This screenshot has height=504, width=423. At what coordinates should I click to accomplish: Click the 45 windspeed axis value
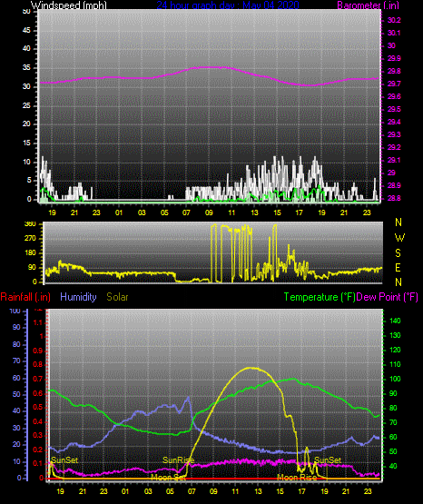pos(26,30)
